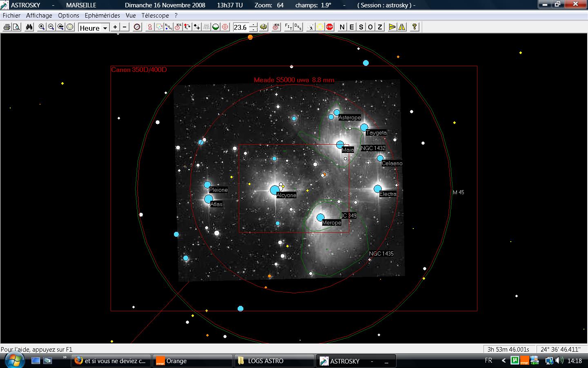The width and height of the screenshot is (588, 368).
Task: Click the question mark help icon
Action: [414, 27]
